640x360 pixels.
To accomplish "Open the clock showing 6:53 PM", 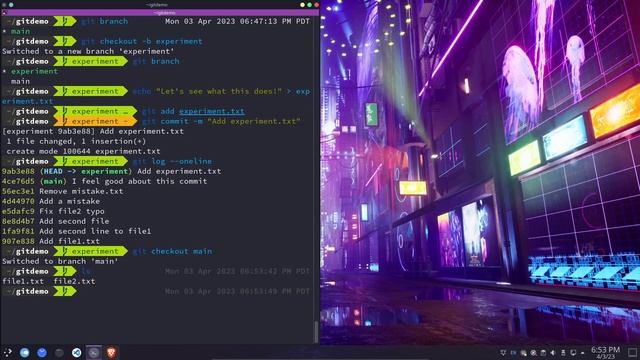I will pyautogui.click(x=605, y=353).
